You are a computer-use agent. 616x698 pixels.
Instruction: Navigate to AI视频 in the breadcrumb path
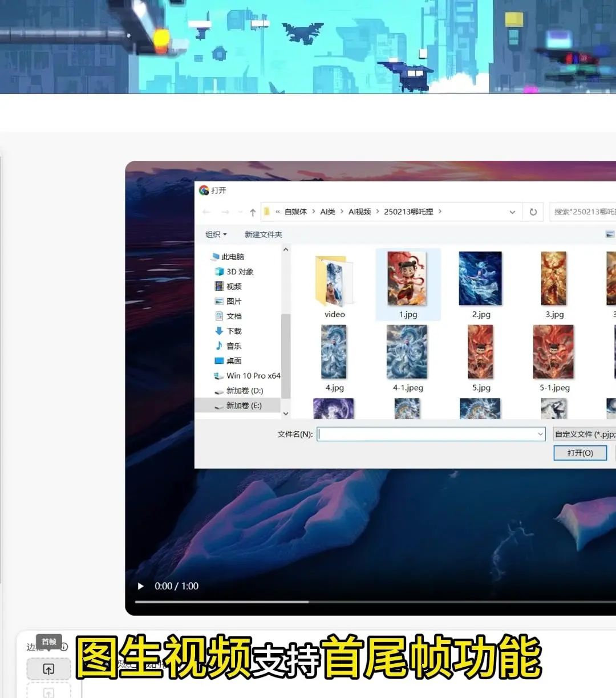(360, 211)
